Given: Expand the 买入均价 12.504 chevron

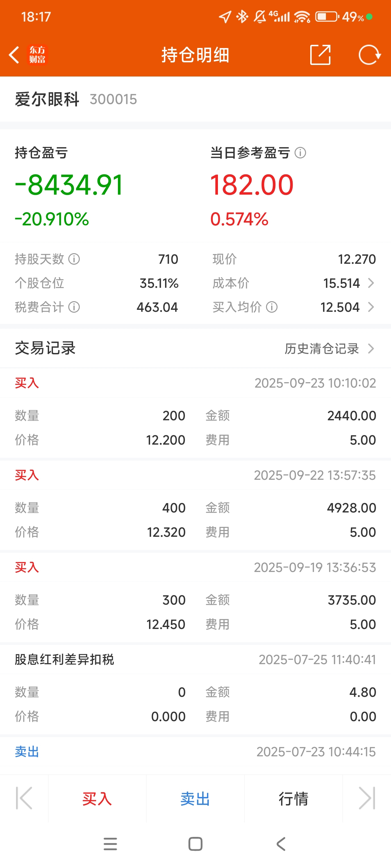Looking at the screenshot, I should pyautogui.click(x=371, y=307).
